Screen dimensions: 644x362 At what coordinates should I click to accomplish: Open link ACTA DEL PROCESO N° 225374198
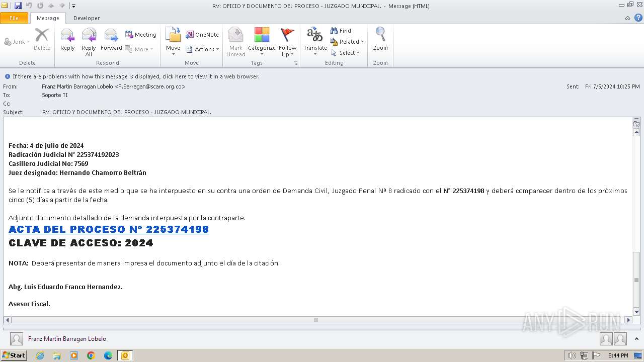coord(109,229)
